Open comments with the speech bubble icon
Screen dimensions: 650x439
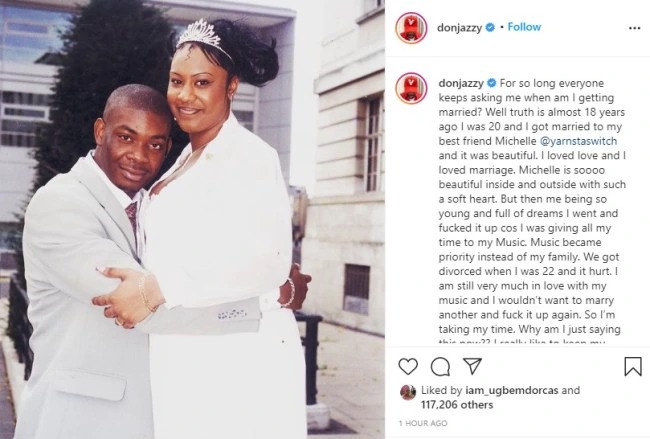[x=440, y=366]
